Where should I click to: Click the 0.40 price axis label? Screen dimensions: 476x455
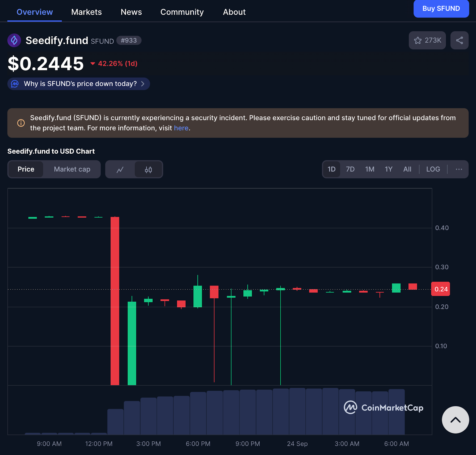click(x=442, y=228)
